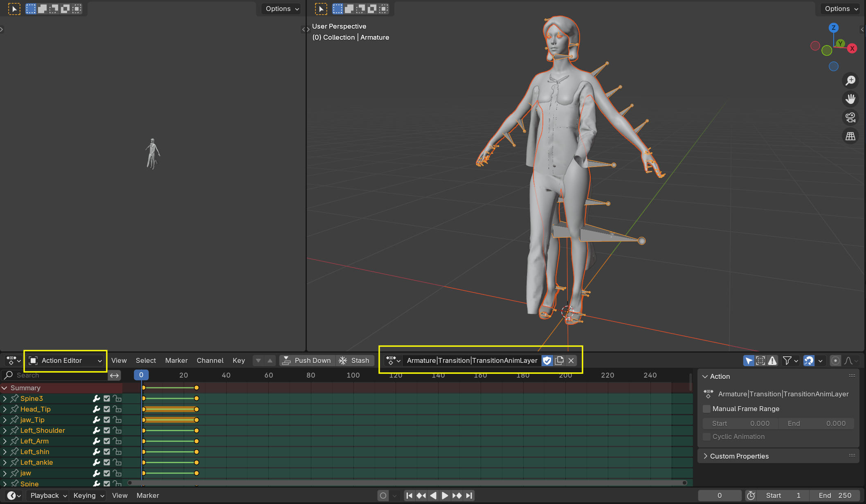Click the duplicate action icon
Image resolution: width=866 pixels, height=504 pixels.
point(558,360)
